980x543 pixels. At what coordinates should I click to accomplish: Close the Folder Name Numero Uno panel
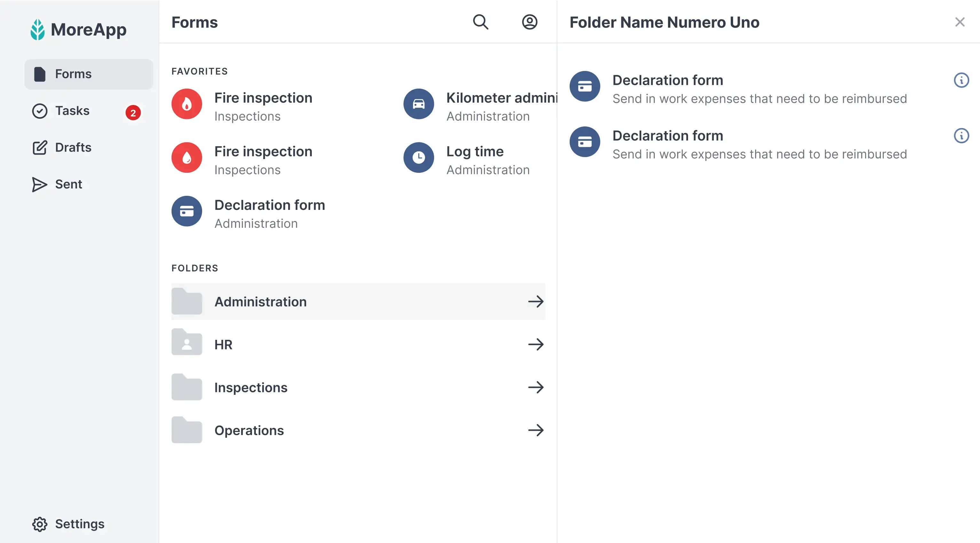click(x=960, y=22)
